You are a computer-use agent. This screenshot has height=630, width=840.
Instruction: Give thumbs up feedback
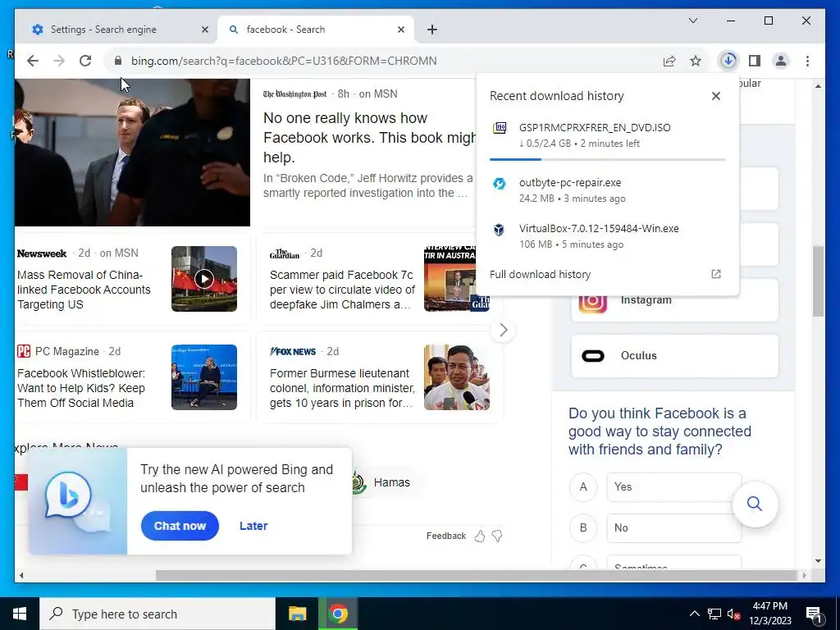click(x=479, y=536)
